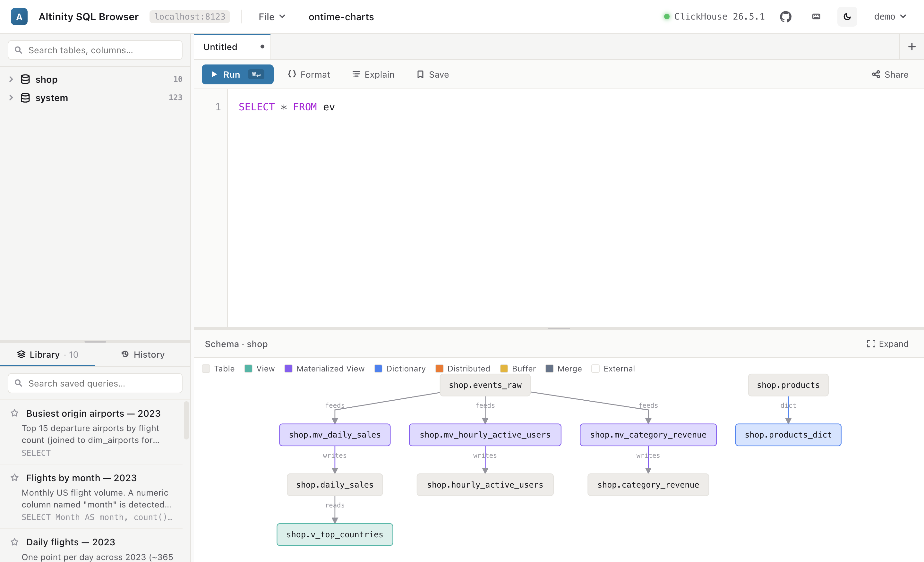The width and height of the screenshot is (924, 562).
Task: Star the Busiest origin airports query
Action: pos(15,413)
